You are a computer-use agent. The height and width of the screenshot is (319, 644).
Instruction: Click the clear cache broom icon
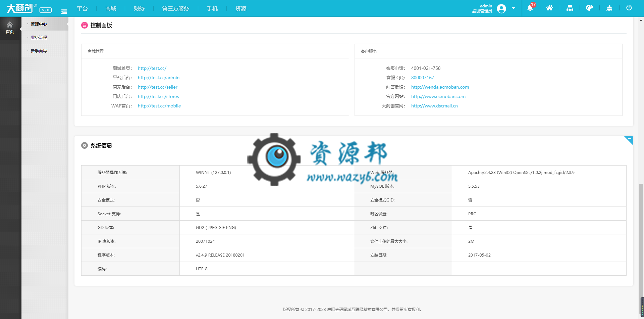coord(609,8)
